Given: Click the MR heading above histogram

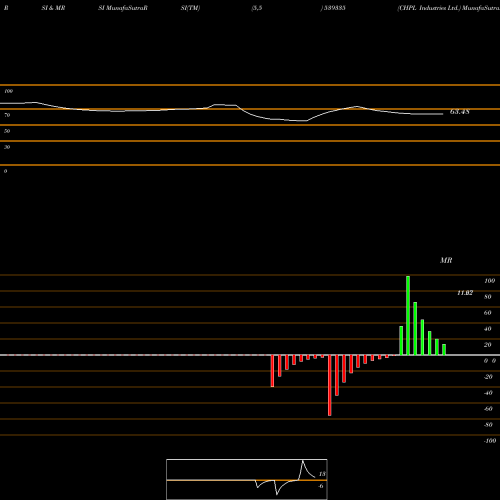Looking at the screenshot, I should coord(446,260).
